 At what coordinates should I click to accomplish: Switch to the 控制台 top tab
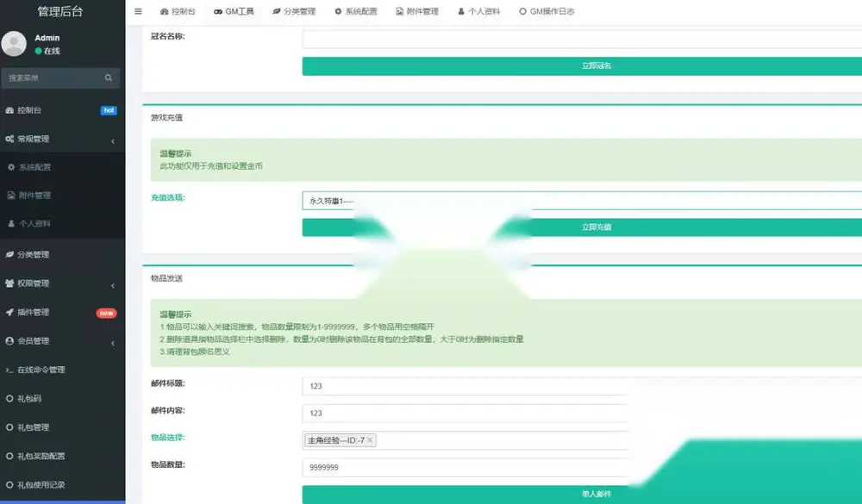point(178,11)
